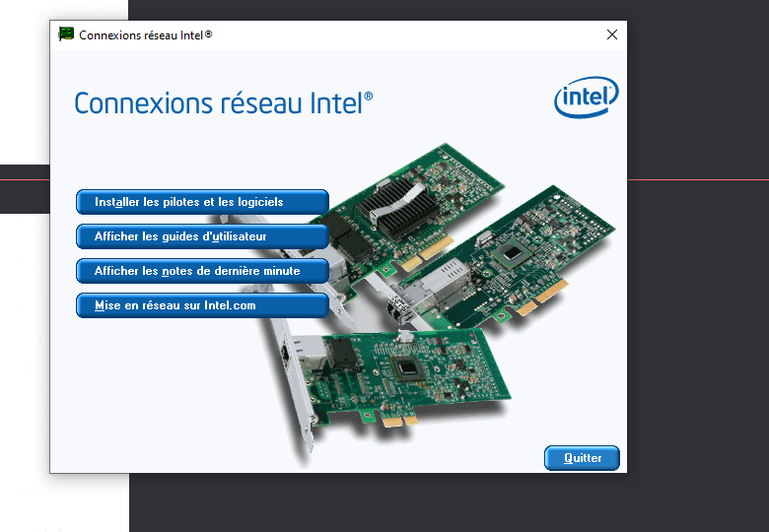
Task: Click the Intel logo
Action: point(586,97)
